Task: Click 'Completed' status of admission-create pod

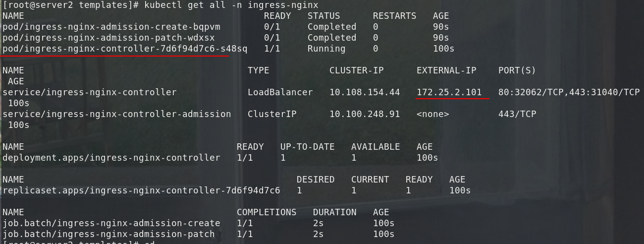Action: [332, 27]
